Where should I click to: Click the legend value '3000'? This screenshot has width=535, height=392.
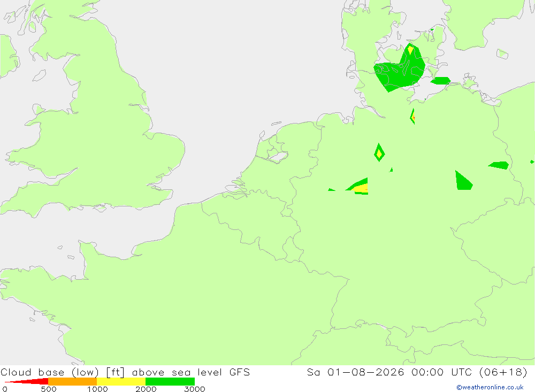195,389
